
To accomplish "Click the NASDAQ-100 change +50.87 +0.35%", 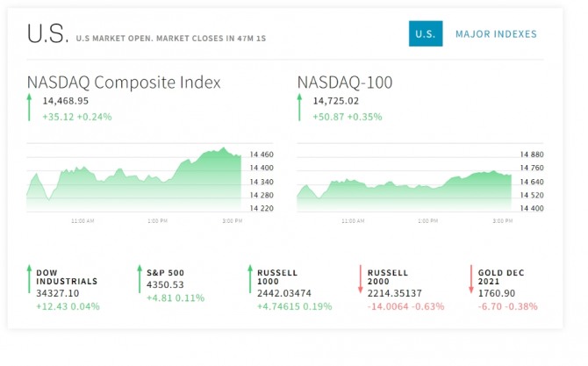I will 347,116.
